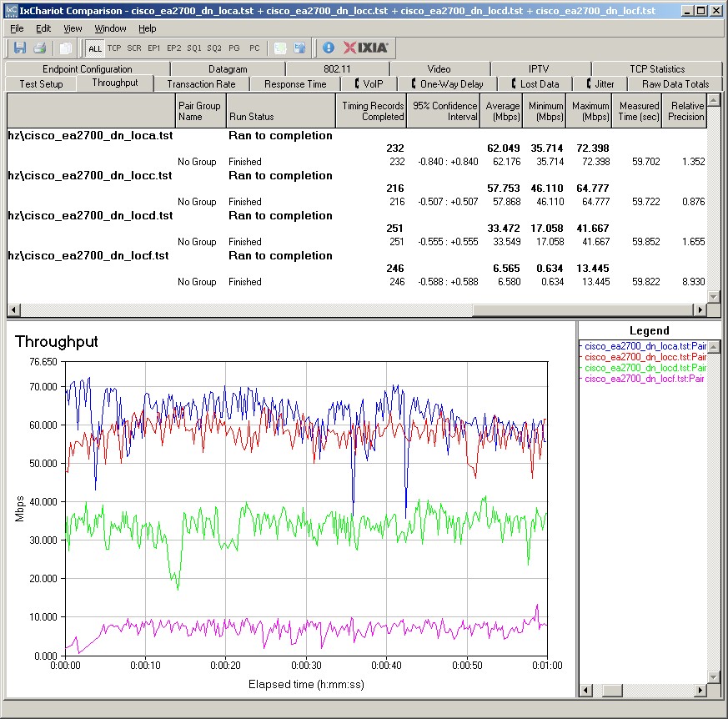Toggle the PC filter button

[x=254, y=48]
